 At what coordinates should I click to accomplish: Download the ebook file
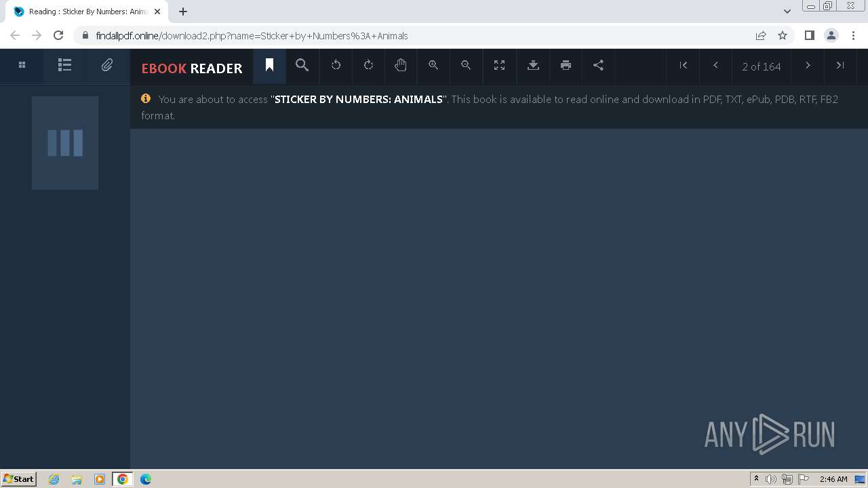[533, 65]
